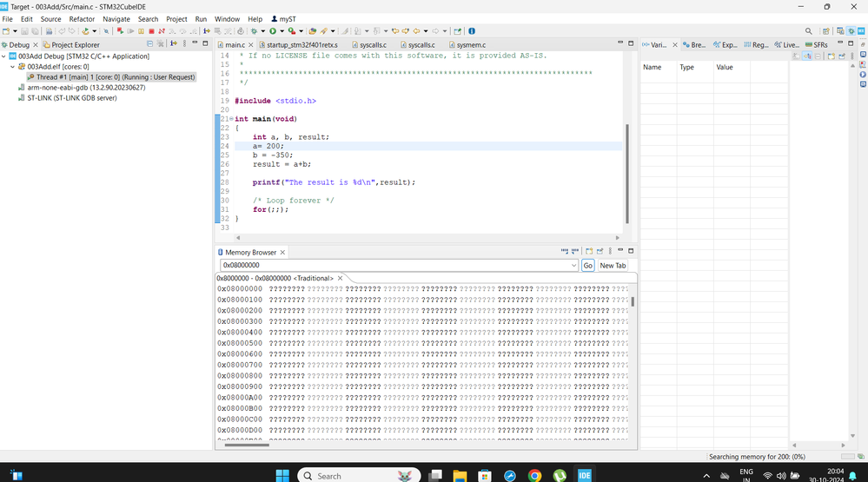Collapse the 003Add.elf tree node
This screenshot has height=482, width=868.
[13, 67]
